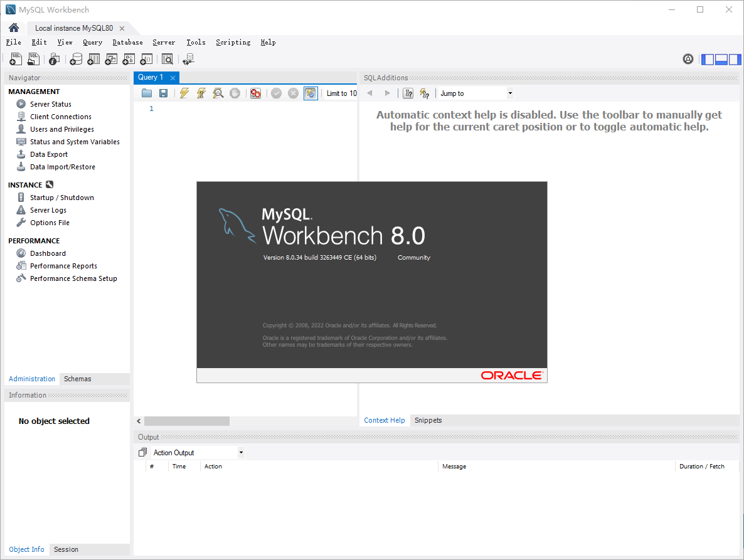
Task: Click the create new schema icon
Action: tap(76, 59)
